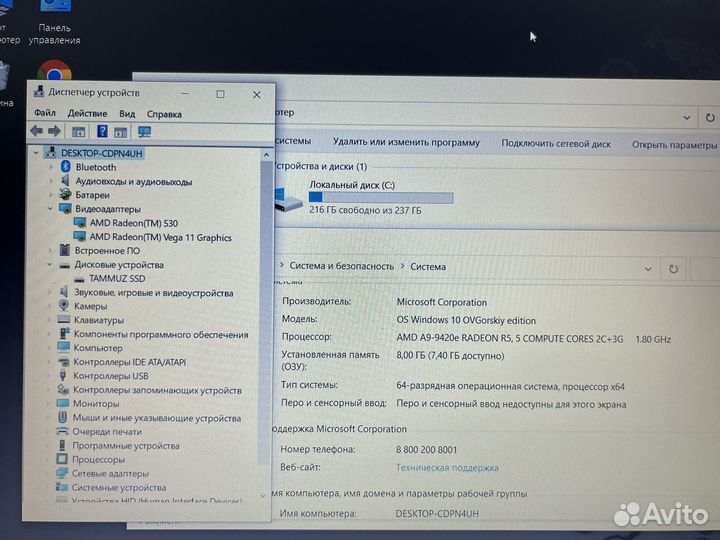Click Открыть параметры

pos(674,145)
